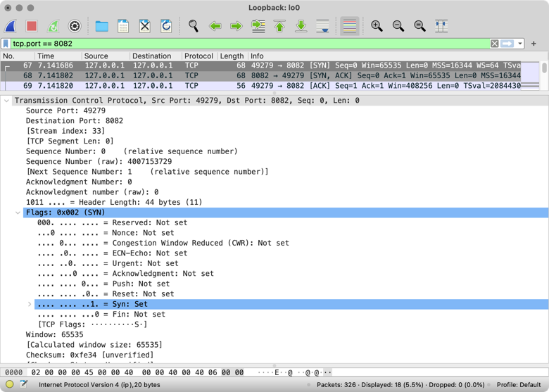This screenshot has width=549, height=392.
Task: Collapse the Transmission Control Protocol tree
Action: coord(6,101)
